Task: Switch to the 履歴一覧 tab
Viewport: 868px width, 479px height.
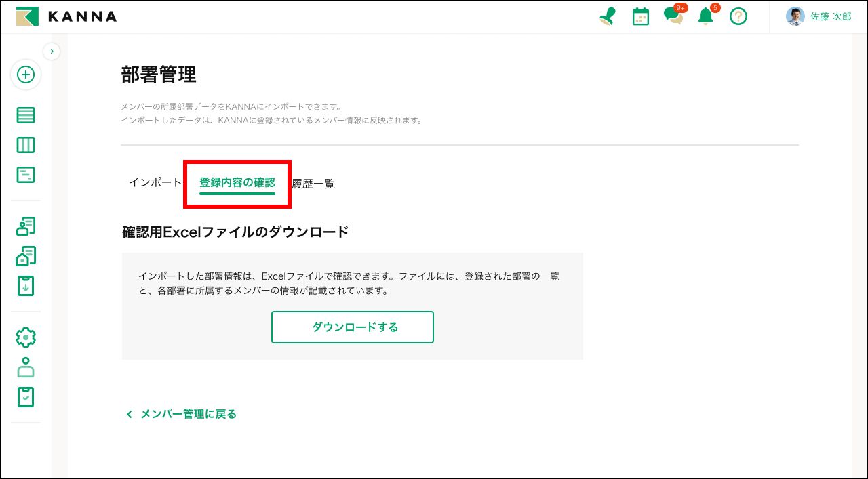Action: pos(313,183)
